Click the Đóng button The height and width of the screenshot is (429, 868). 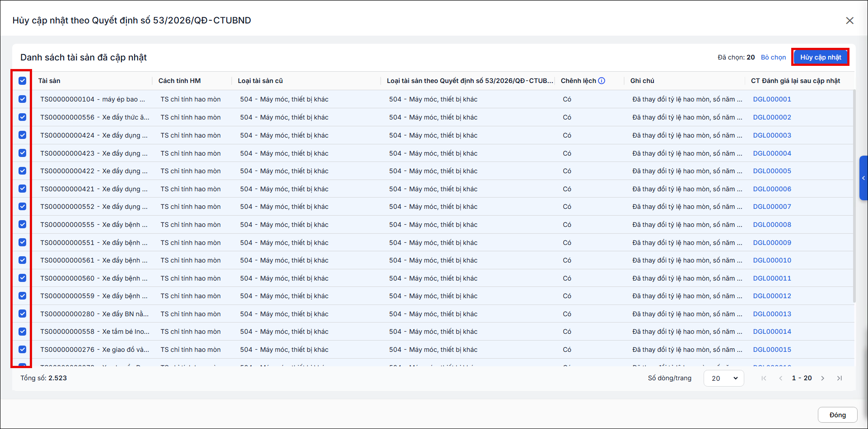837,415
